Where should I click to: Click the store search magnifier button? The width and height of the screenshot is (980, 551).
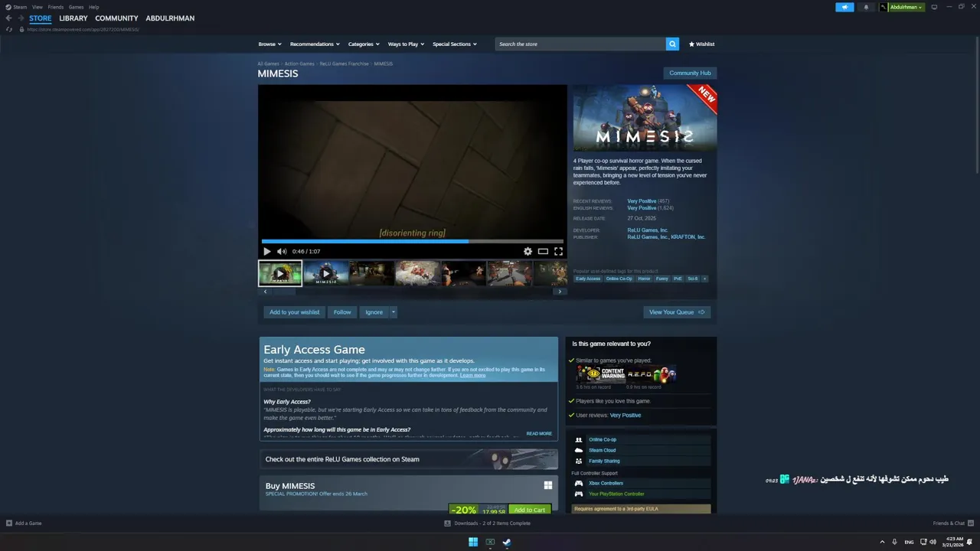[672, 44]
